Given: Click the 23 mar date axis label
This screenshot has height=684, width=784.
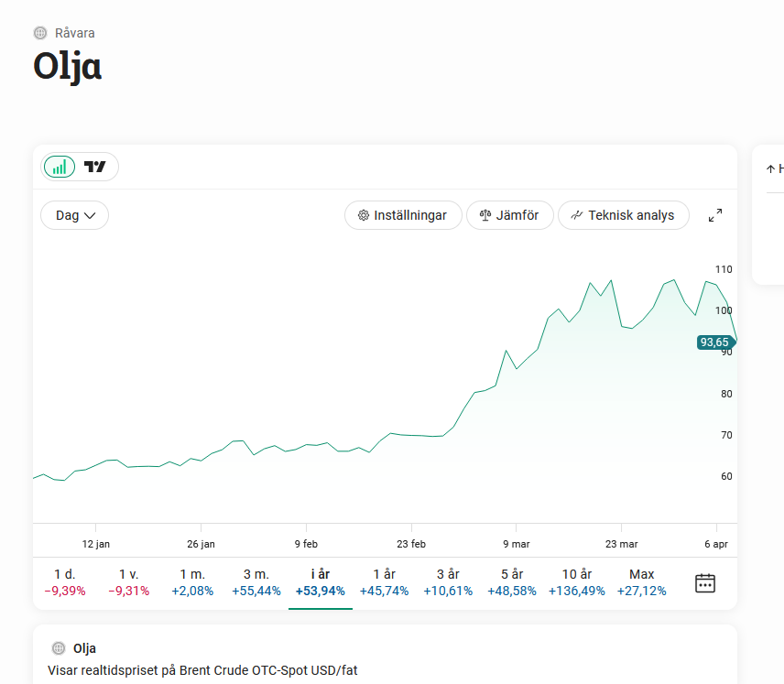Looking at the screenshot, I should (x=622, y=544).
